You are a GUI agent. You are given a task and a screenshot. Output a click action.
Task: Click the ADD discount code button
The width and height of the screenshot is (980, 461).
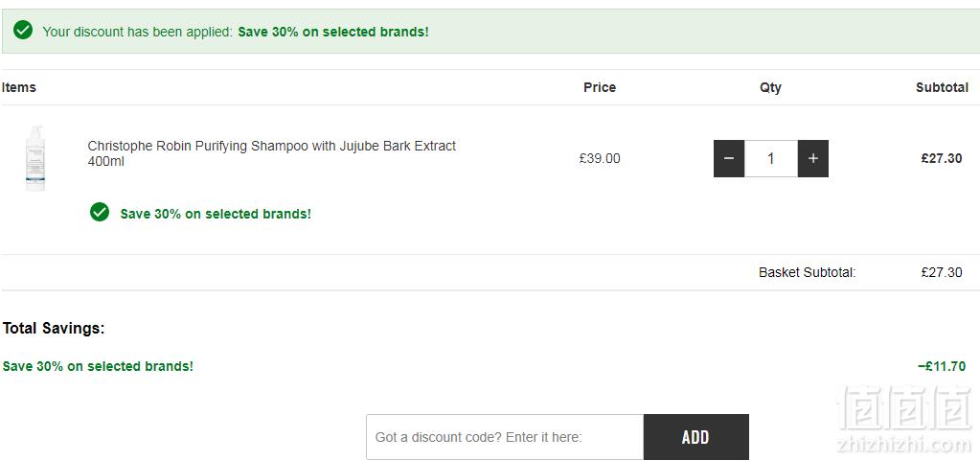pyautogui.click(x=696, y=437)
